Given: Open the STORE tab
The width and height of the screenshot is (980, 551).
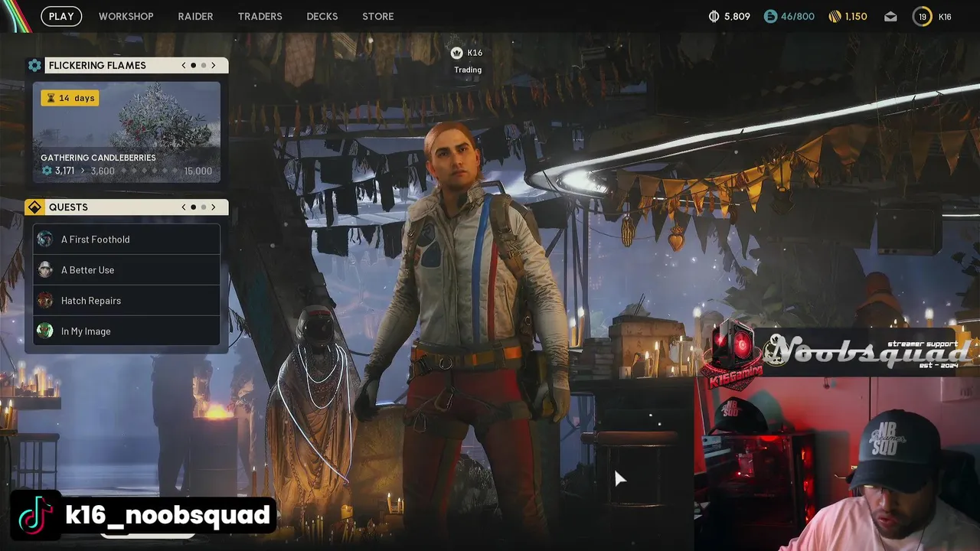Looking at the screenshot, I should (x=377, y=16).
